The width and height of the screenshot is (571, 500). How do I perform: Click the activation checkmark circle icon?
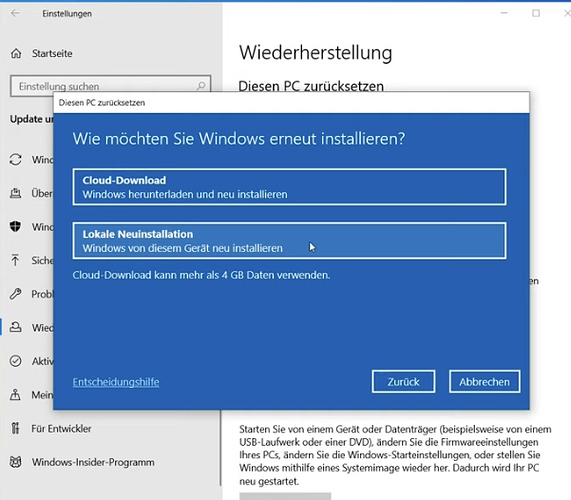tap(15, 361)
